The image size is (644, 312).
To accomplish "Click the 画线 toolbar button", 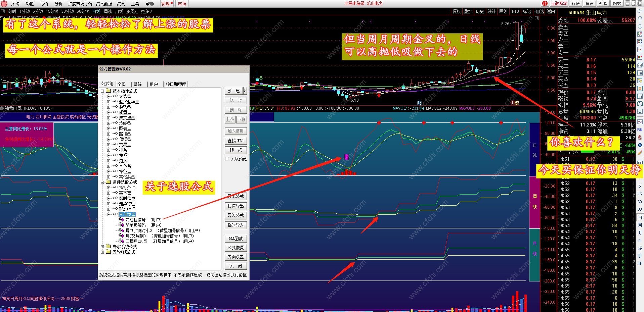I will tap(504, 11).
